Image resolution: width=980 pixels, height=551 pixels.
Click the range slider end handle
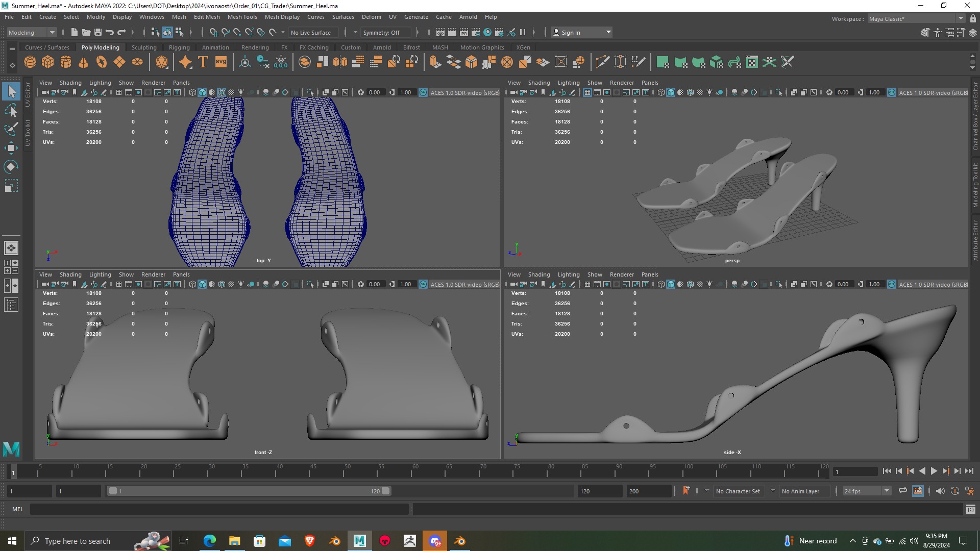tap(386, 491)
